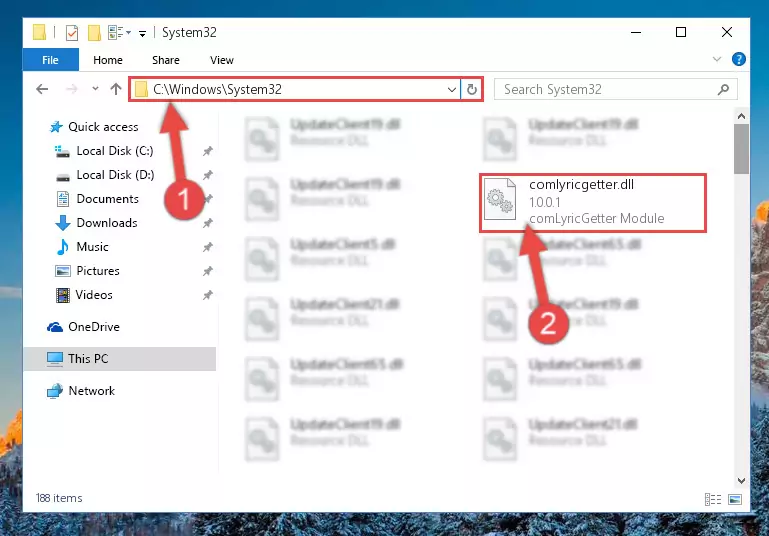
Task: Click the comlyricgetter.dll gear file icon
Action: click(500, 199)
